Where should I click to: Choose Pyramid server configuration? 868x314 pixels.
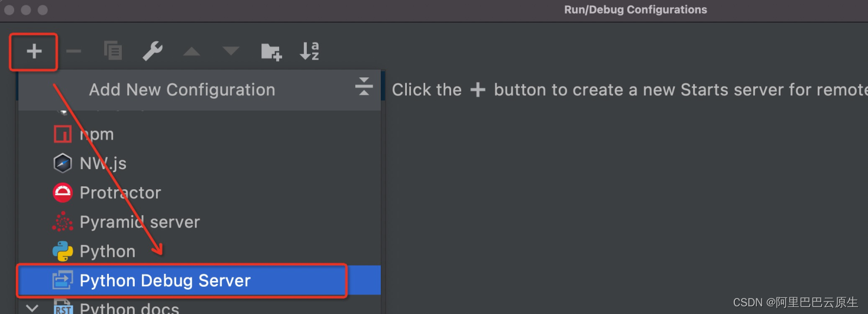[140, 222]
